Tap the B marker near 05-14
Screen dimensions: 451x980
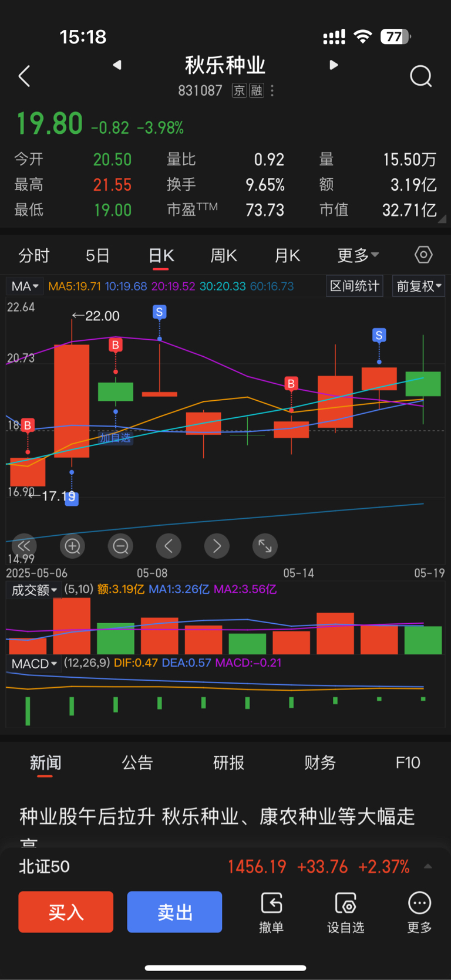click(291, 384)
